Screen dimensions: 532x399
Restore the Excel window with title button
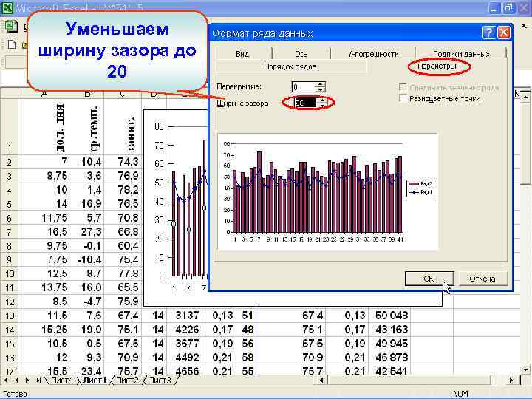508,8
